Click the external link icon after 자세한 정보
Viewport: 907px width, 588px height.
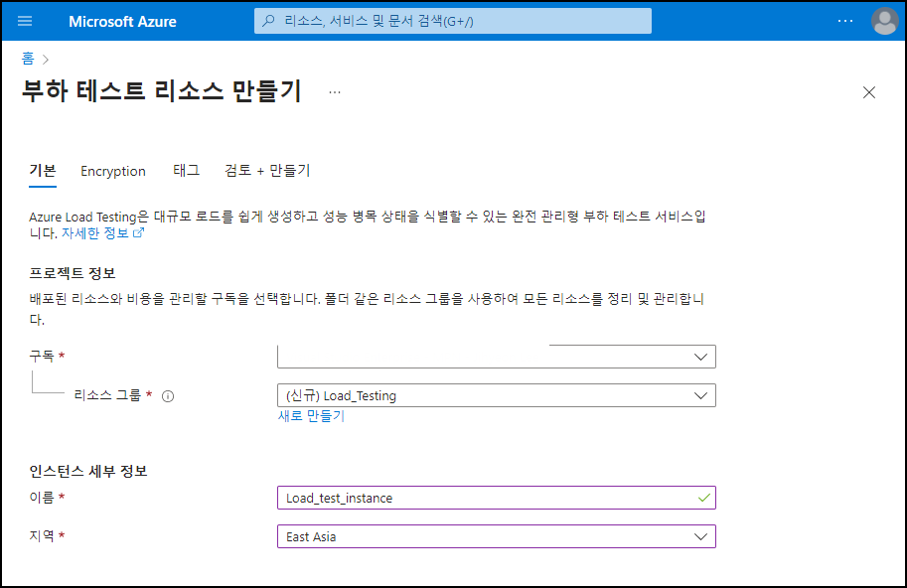[x=138, y=233]
